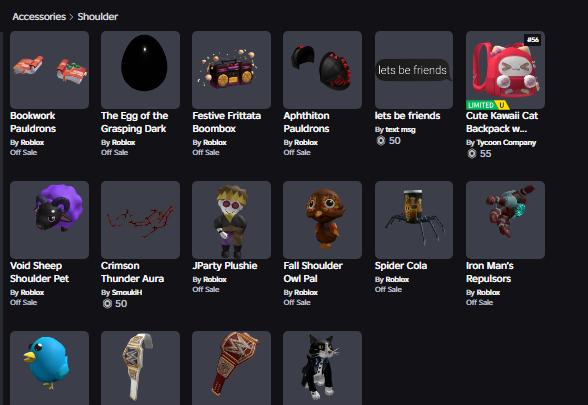This screenshot has height=405, width=588.
Task: Open the JParty Plushie title link
Action: coord(225,266)
